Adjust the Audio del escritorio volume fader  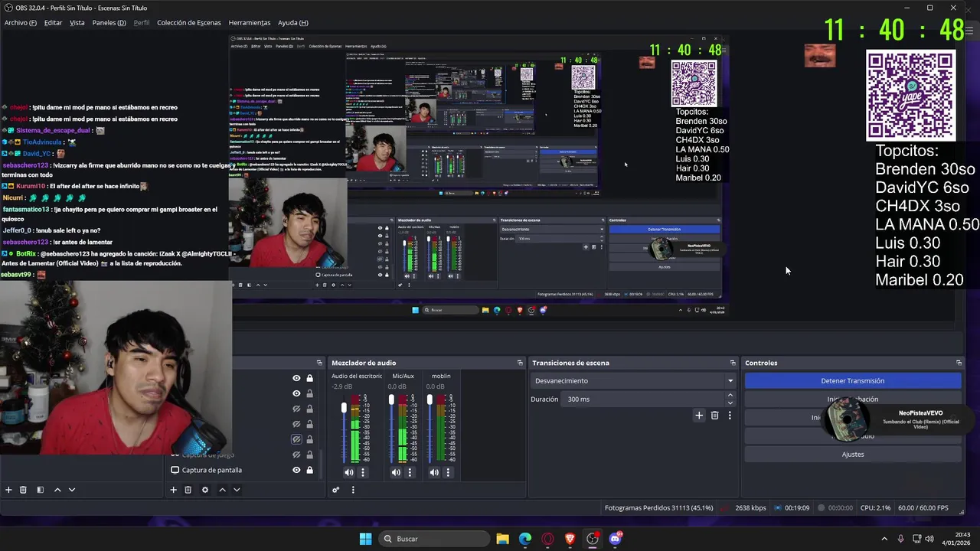point(344,408)
